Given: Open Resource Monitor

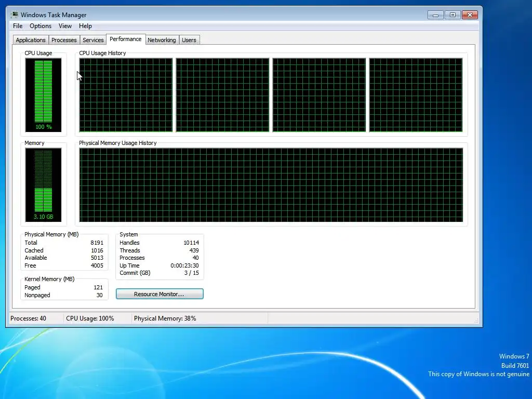Looking at the screenshot, I should 159,294.
